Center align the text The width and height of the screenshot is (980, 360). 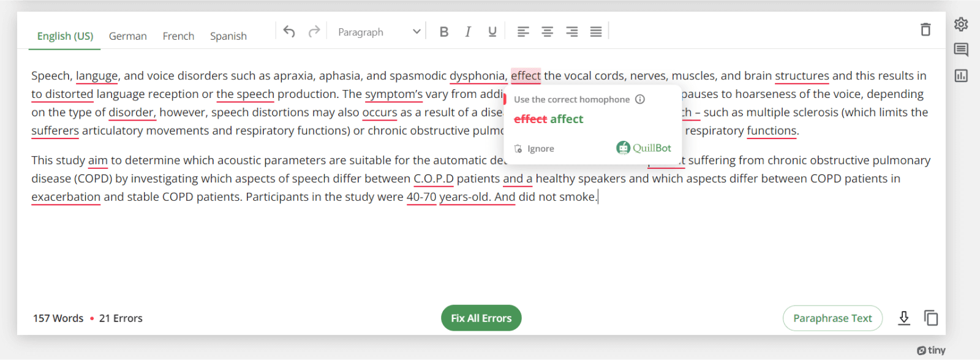547,32
